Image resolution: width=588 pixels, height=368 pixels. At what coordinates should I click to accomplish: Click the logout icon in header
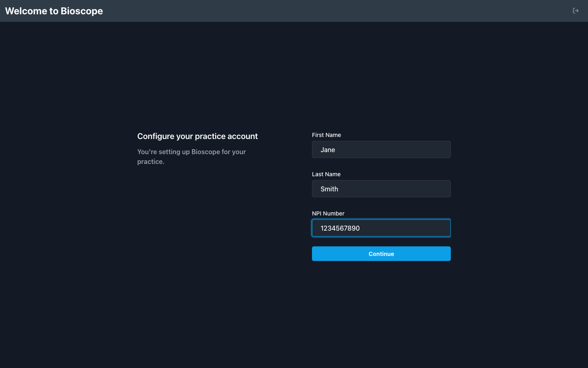click(x=576, y=11)
